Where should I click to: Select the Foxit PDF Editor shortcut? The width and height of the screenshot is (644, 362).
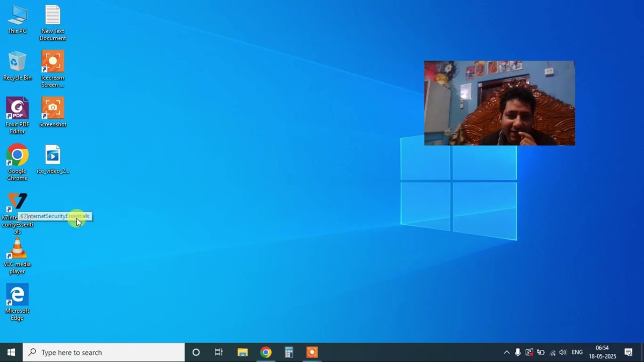(x=17, y=116)
